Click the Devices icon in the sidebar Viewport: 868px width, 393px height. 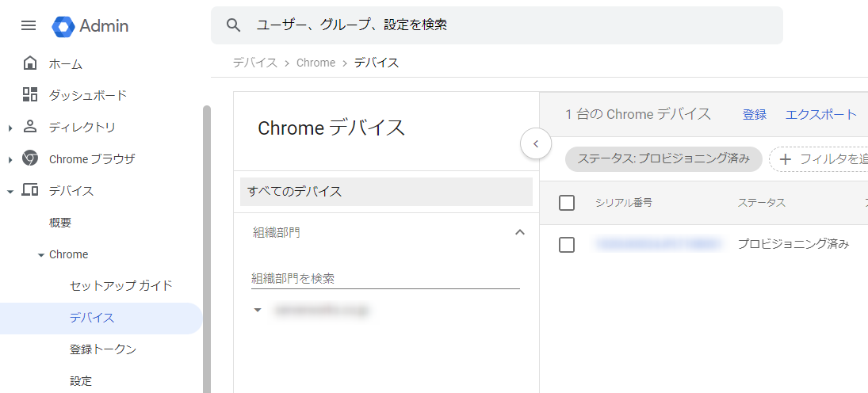tap(30, 191)
